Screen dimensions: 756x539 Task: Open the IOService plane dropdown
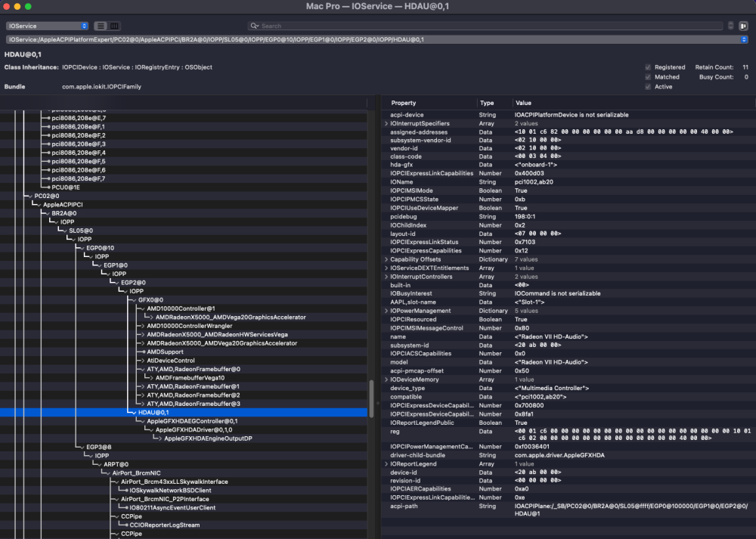47,26
